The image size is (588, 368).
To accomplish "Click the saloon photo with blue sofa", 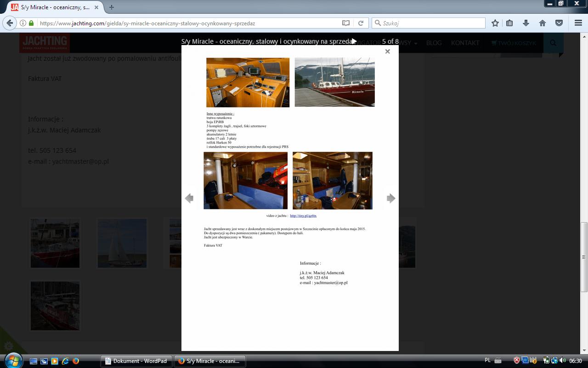I will click(245, 180).
